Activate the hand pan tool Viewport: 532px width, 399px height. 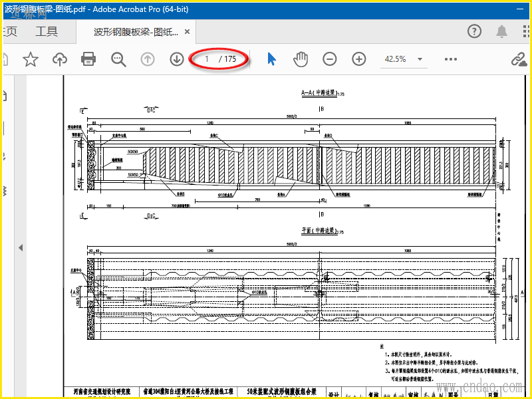click(301, 59)
